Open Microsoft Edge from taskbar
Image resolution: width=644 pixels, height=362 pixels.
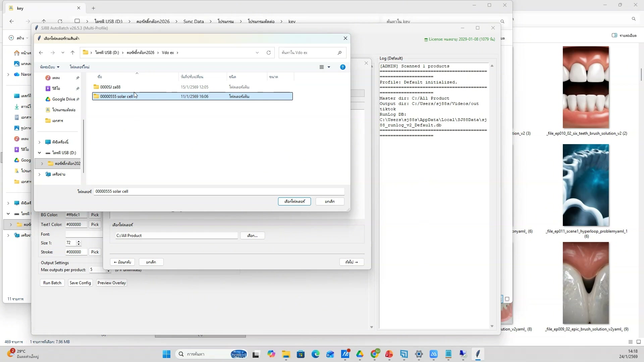[x=315, y=354]
